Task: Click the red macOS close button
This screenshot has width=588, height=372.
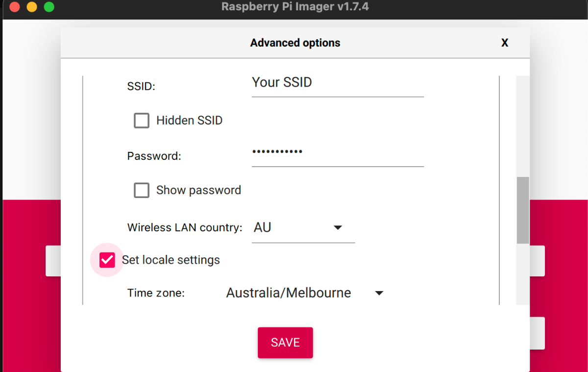Action: (15, 7)
